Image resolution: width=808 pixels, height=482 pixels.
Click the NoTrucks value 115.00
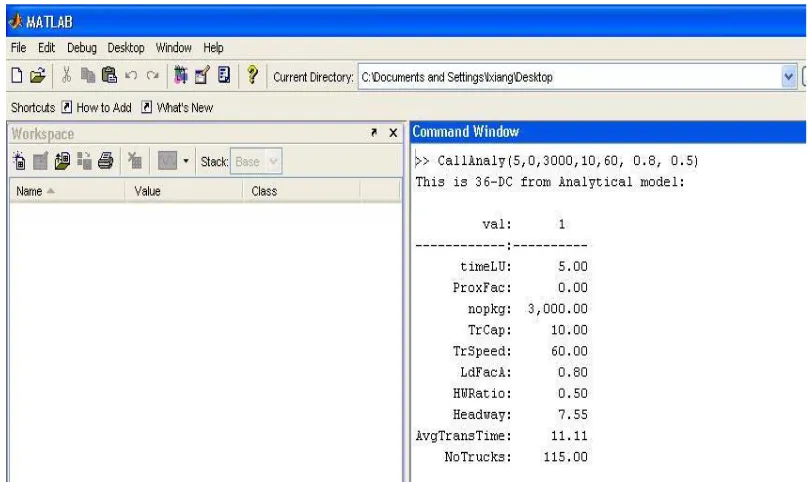point(565,457)
